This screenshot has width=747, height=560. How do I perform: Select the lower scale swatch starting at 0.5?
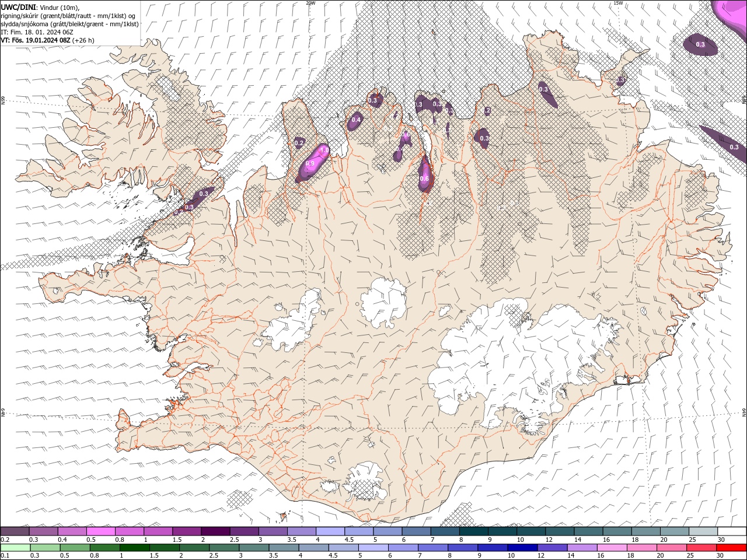click(75, 548)
